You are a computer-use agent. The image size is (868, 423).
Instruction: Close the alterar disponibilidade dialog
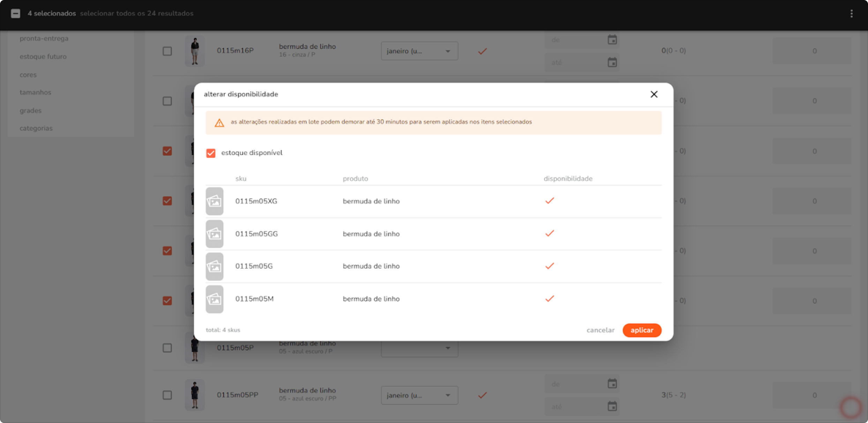(x=654, y=94)
